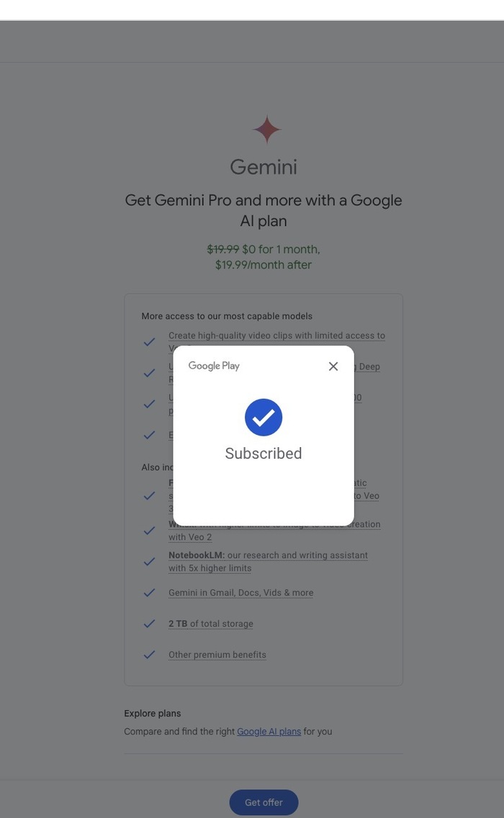Click the 2 TB of total storage link

(x=211, y=624)
